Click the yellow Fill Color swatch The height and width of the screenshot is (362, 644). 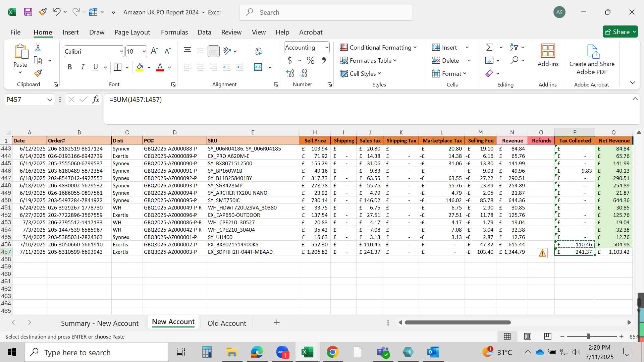(x=140, y=67)
